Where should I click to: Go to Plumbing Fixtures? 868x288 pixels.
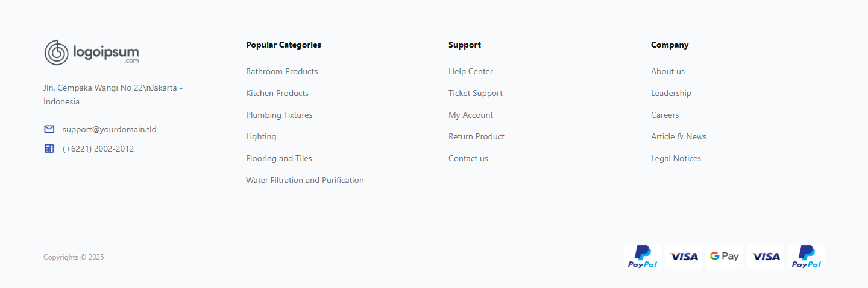[x=279, y=115]
